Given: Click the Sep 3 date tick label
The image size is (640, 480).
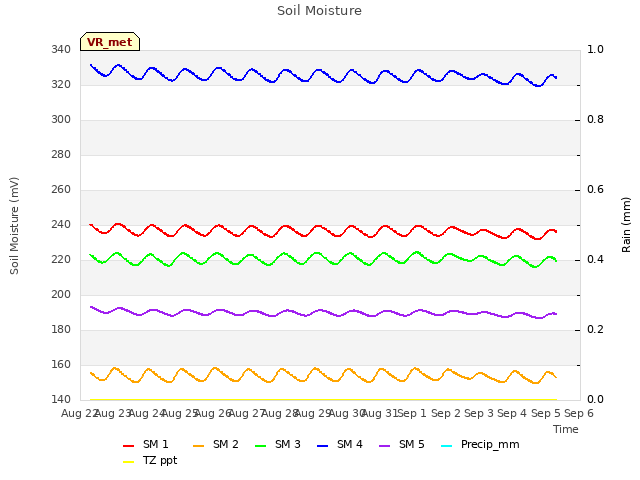Looking at the screenshot, I should pyautogui.click(x=479, y=413).
